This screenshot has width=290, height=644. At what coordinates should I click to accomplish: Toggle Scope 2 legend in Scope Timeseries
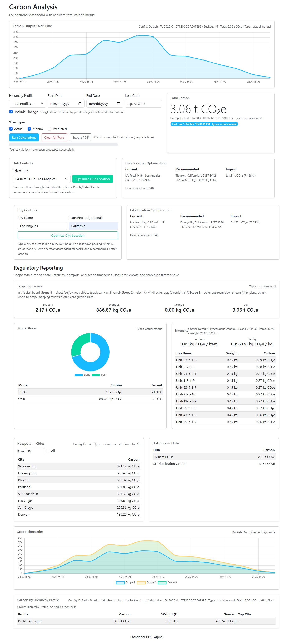click(x=141, y=582)
